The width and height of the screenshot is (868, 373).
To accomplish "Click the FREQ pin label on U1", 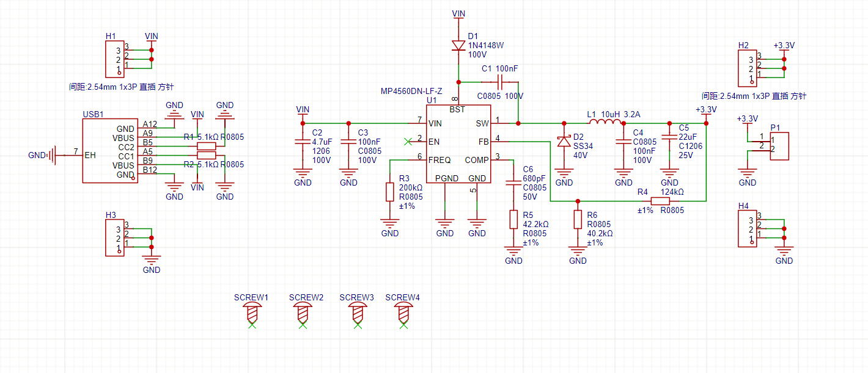I will (440, 160).
